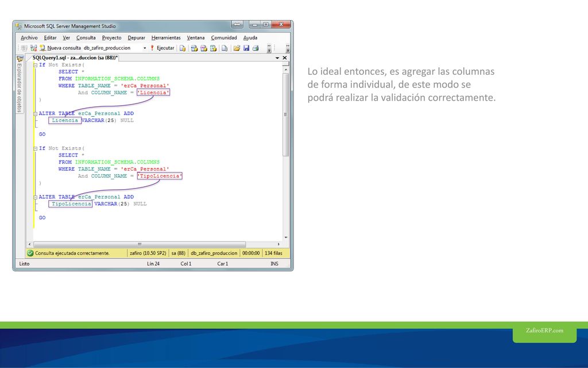Open the Ventana menu

(x=196, y=38)
